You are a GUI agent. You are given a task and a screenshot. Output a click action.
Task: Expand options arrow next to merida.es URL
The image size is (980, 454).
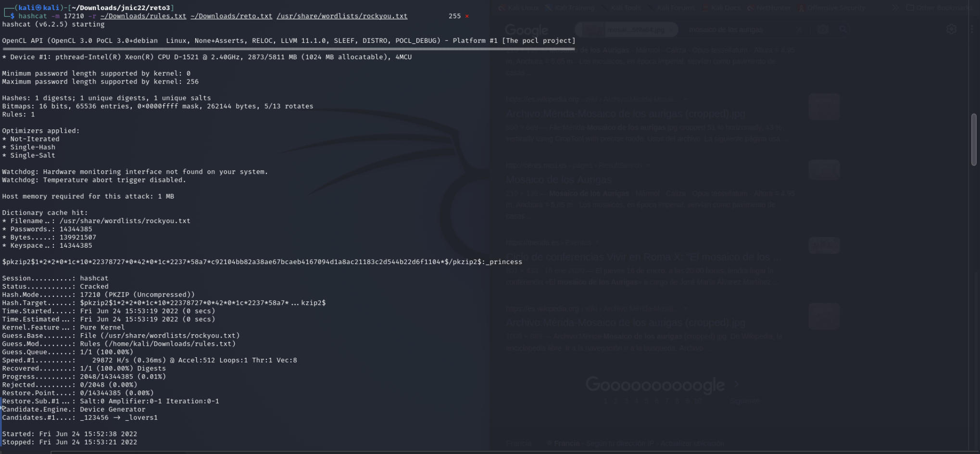[x=598, y=243]
